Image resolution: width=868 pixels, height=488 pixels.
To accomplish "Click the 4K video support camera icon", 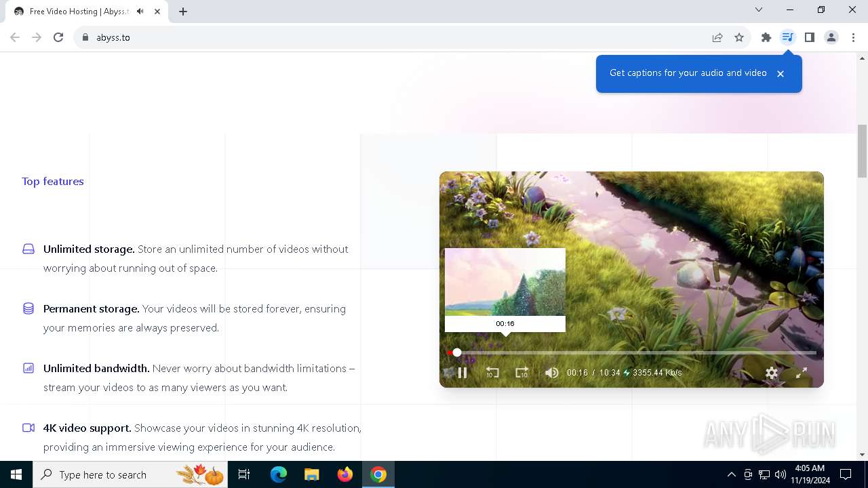I will coord(28,428).
